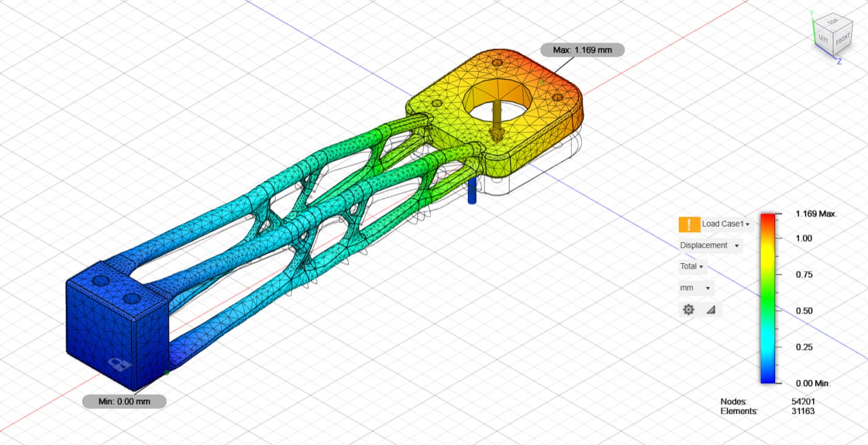This screenshot has height=445, width=868.
Task: Click the 1.169 Max. legend value
Action: coord(816,214)
